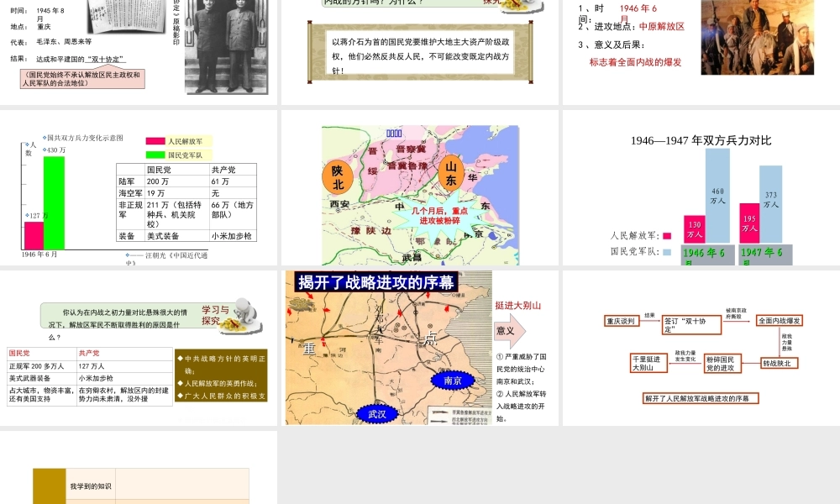Click the 全面内战爆发 flowchart box
Viewport: 840px width, 504px height.
pyautogui.click(x=780, y=320)
